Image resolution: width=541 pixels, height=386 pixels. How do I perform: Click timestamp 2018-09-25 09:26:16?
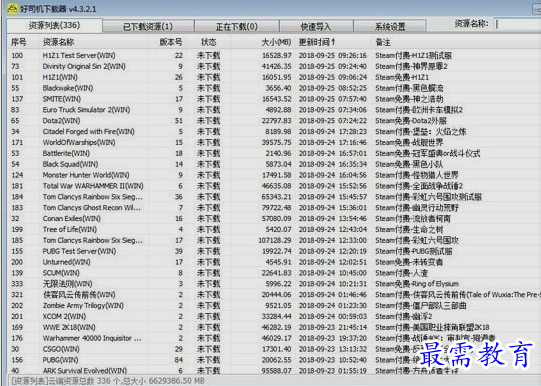coord(333,55)
